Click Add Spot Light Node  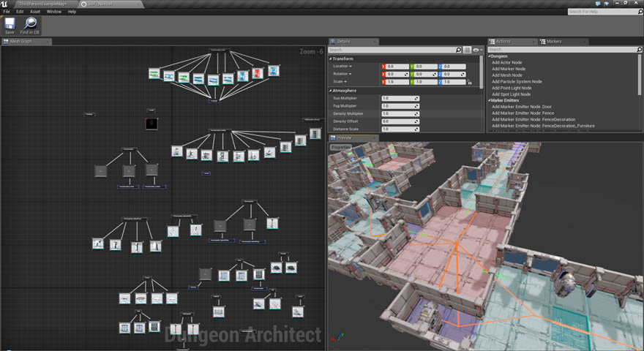point(511,94)
